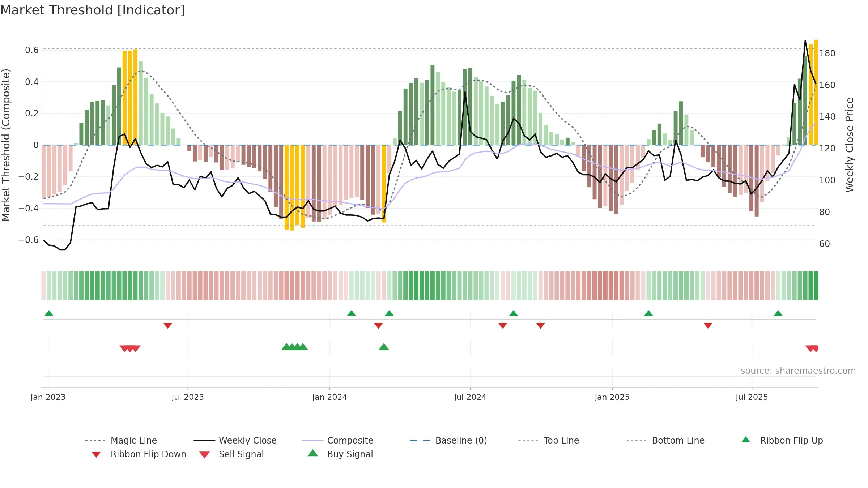Select the Ribbon Flip Up marker near Feb 2024
868x488 pixels.
coord(352,313)
